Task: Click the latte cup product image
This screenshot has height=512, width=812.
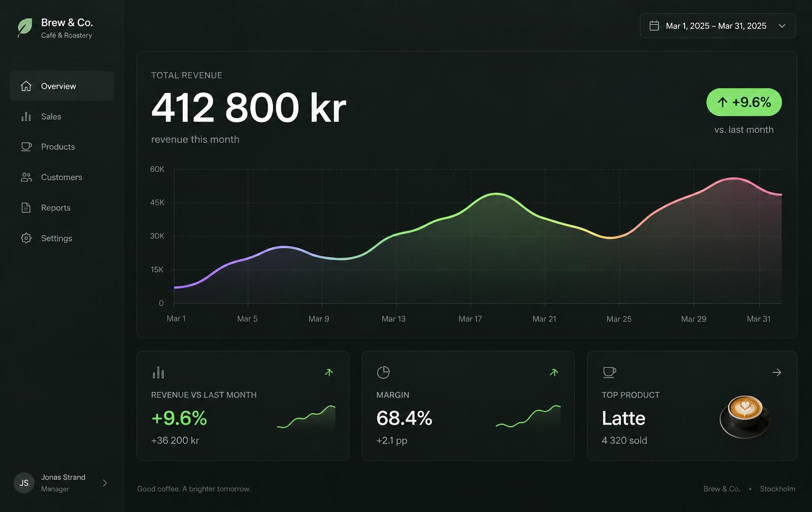Action: coord(745,417)
